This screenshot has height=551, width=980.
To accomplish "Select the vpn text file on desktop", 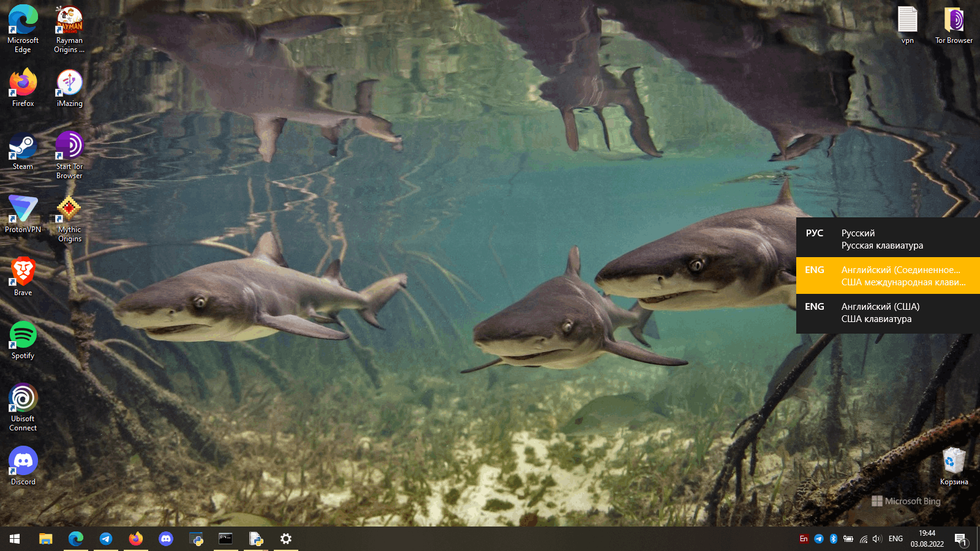I will pyautogui.click(x=907, y=25).
